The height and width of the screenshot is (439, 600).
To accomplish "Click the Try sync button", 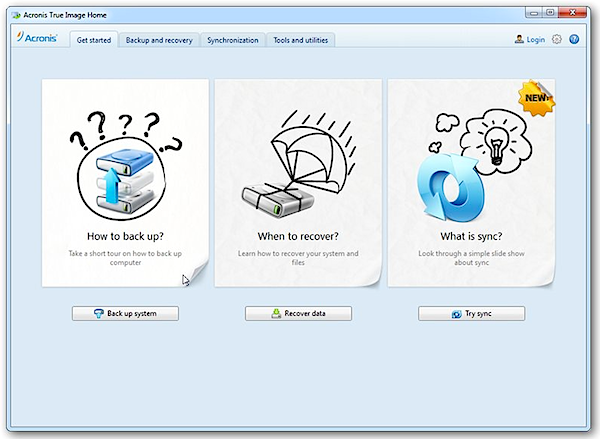I will pyautogui.click(x=471, y=313).
